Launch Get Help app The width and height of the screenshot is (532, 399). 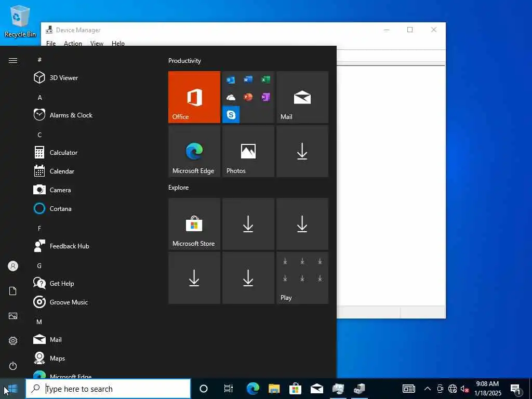pos(54,283)
